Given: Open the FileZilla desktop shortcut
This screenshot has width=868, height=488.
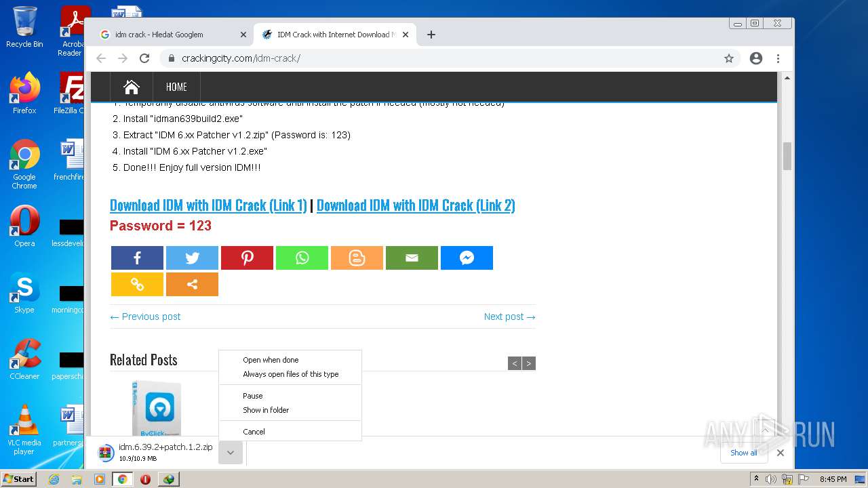Looking at the screenshot, I should pos(69,94).
